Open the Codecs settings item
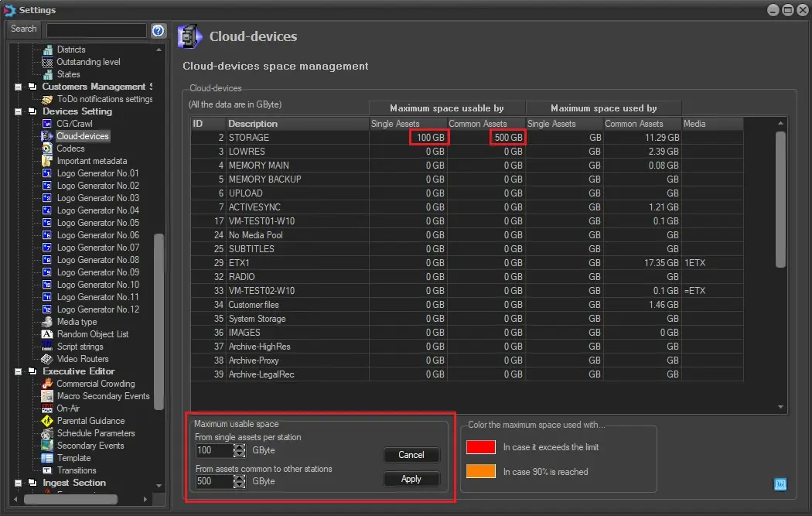The image size is (812, 516). (x=70, y=149)
